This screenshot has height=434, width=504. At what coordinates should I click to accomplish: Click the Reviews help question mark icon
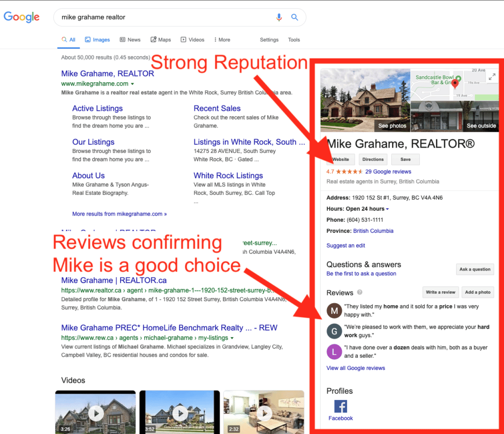[x=360, y=292]
